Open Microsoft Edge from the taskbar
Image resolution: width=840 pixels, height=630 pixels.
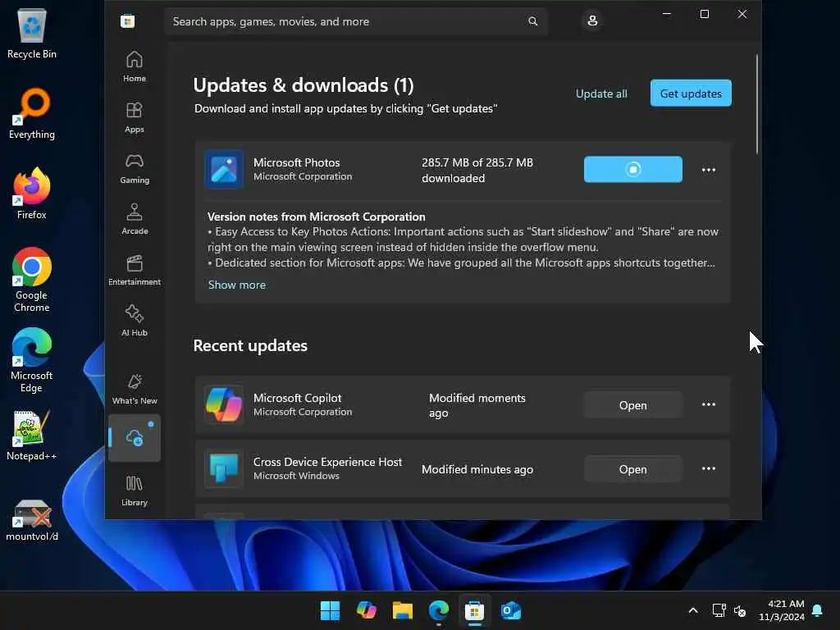pyautogui.click(x=439, y=610)
